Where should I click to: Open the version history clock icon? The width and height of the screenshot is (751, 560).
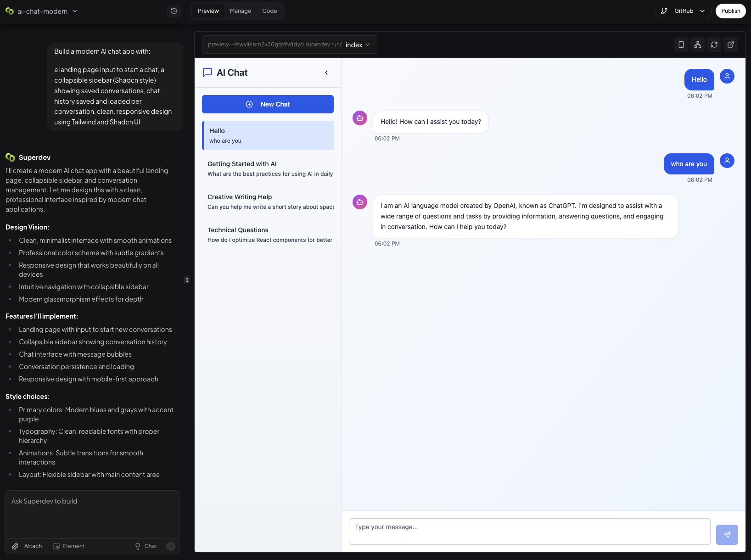[174, 11]
